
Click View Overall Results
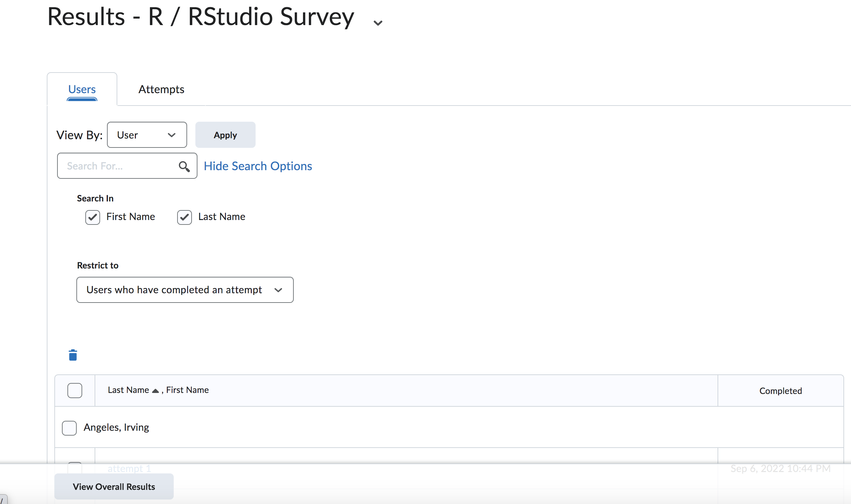tap(114, 486)
